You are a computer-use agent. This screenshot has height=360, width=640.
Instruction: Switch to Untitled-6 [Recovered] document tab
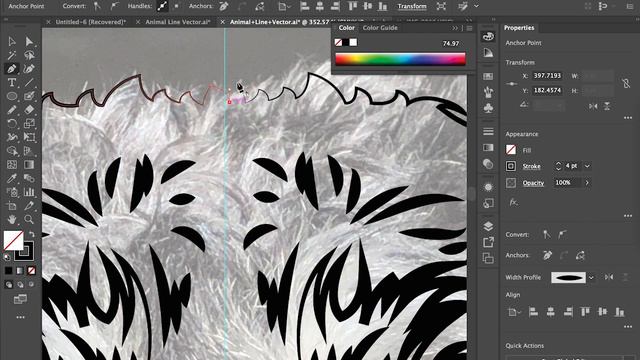point(91,22)
